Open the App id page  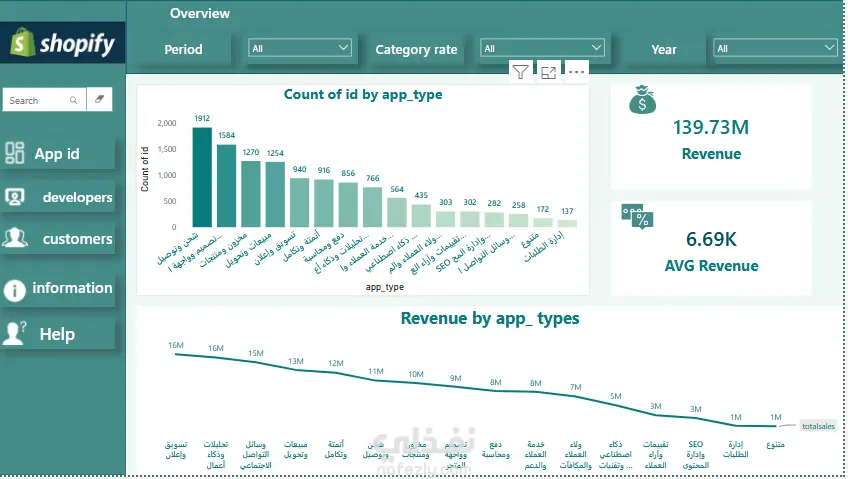pyautogui.click(x=57, y=154)
